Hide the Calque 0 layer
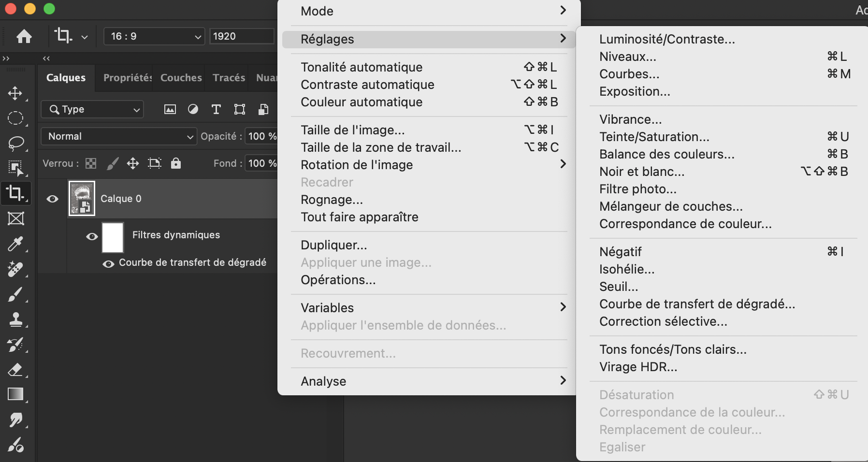The image size is (868, 462). 53,198
